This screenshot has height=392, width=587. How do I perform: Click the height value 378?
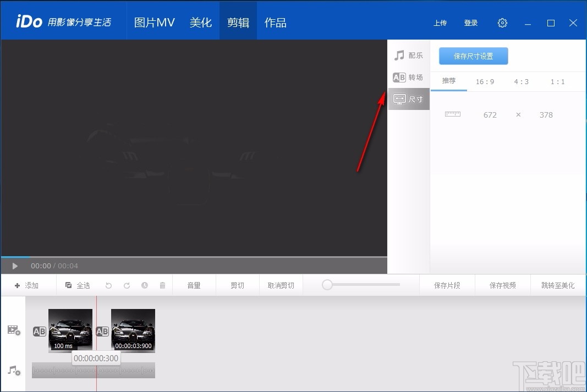pyautogui.click(x=546, y=115)
